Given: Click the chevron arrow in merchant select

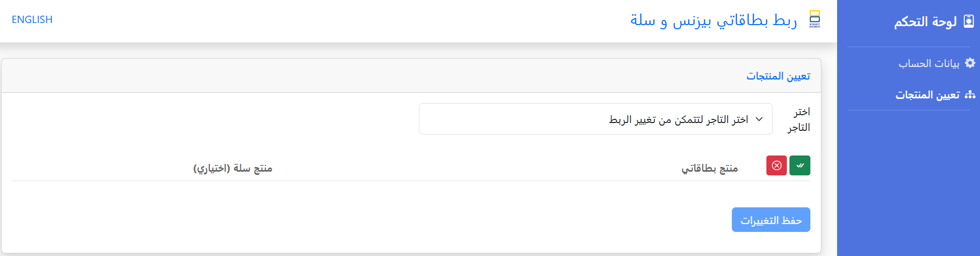Looking at the screenshot, I should (759, 119).
